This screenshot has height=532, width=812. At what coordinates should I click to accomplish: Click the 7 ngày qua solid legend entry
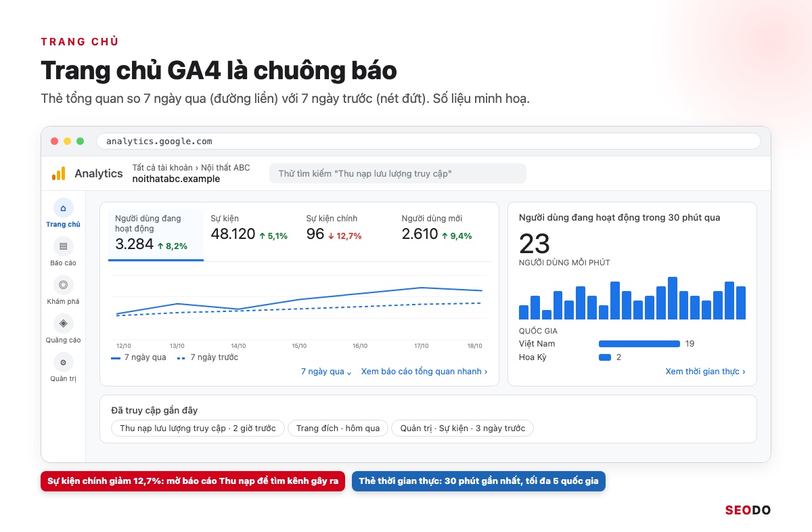coord(138,357)
